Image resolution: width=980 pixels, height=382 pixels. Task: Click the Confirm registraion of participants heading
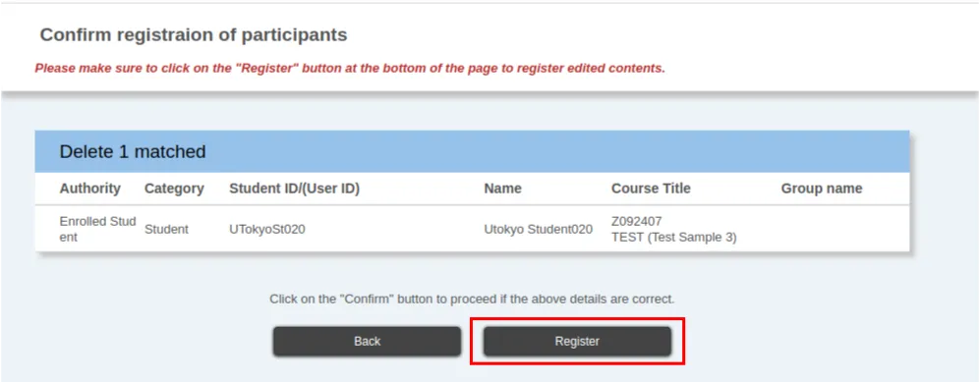pyautogui.click(x=193, y=35)
